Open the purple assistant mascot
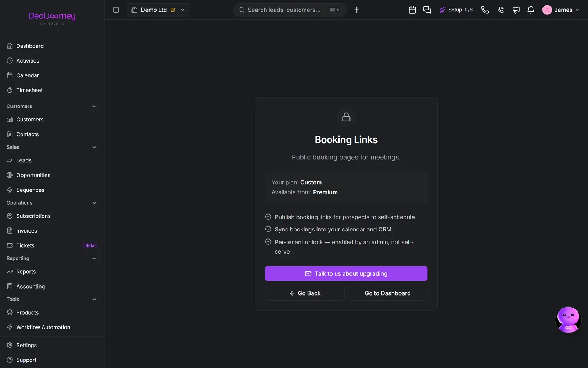Screen dimensions: 588x368 (x=568, y=319)
